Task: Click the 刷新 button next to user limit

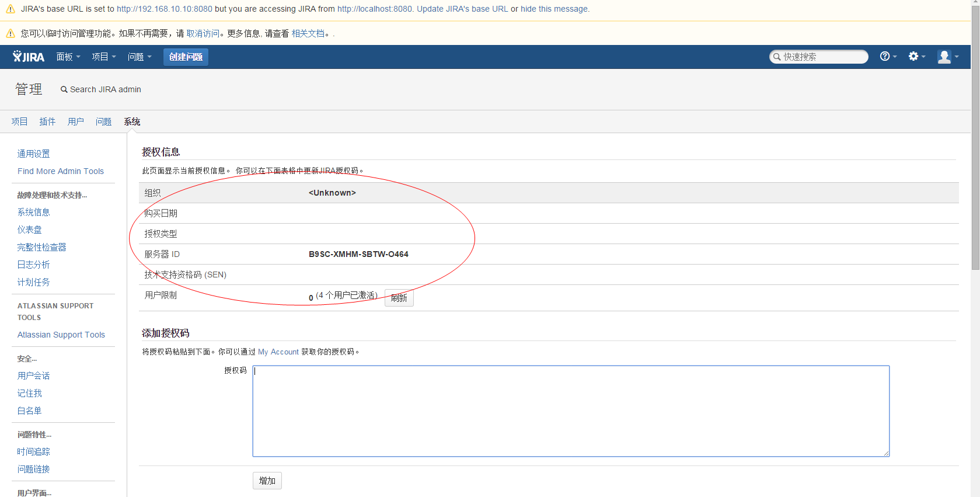Action: pyautogui.click(x=399, y=298)
